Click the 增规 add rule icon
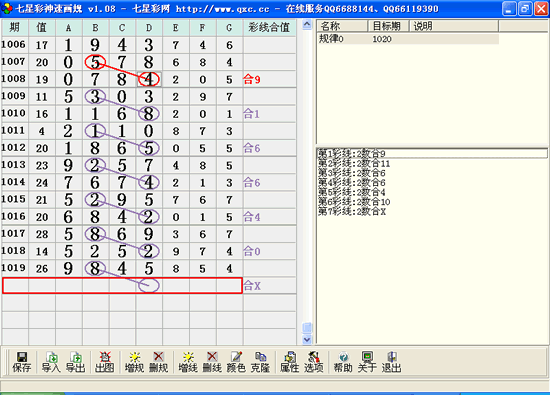This screenshot has width=550, height=395. click(x=135, y=362)
